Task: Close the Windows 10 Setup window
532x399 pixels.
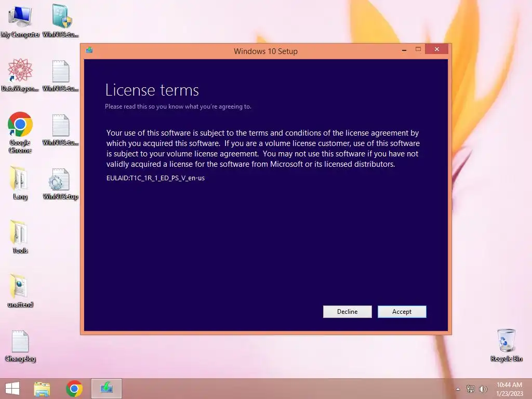Action: pos(436,49)
